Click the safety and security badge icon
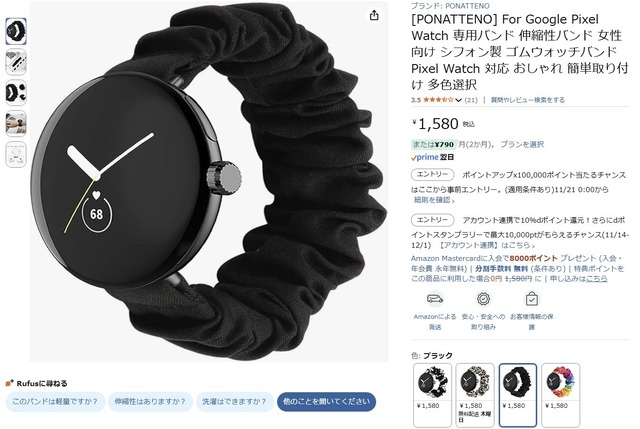640x429 pixels. pos(483,299)
